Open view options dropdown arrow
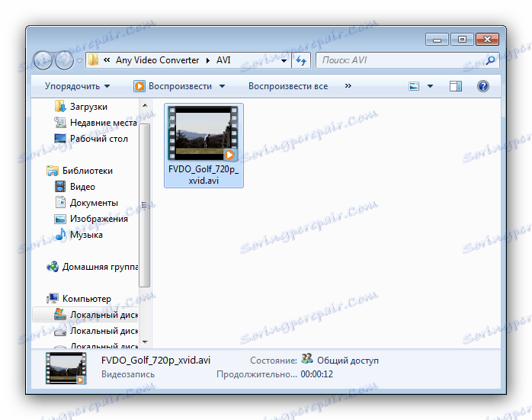The image size is (532, 420). coord(430,86)
